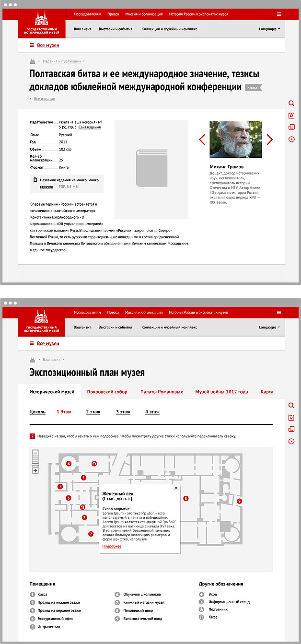Click map marker number 5

point(83,478)
